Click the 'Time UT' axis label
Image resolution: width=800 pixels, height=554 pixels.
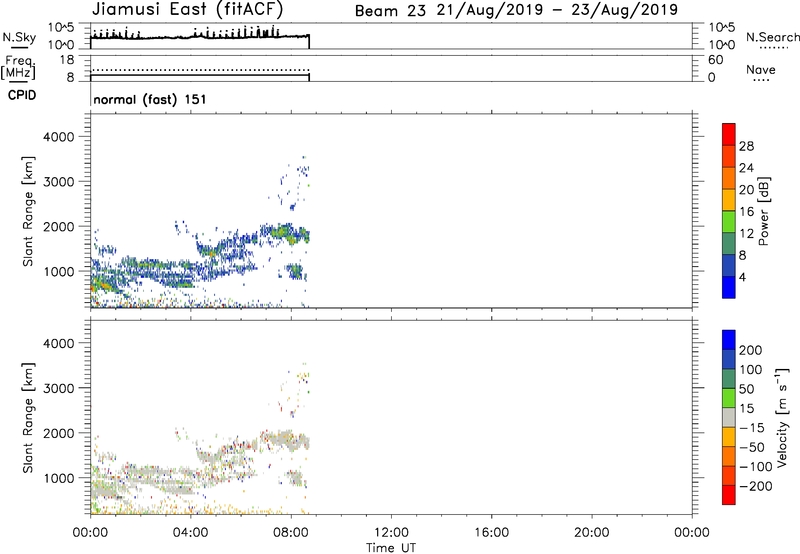coord(391,548)
